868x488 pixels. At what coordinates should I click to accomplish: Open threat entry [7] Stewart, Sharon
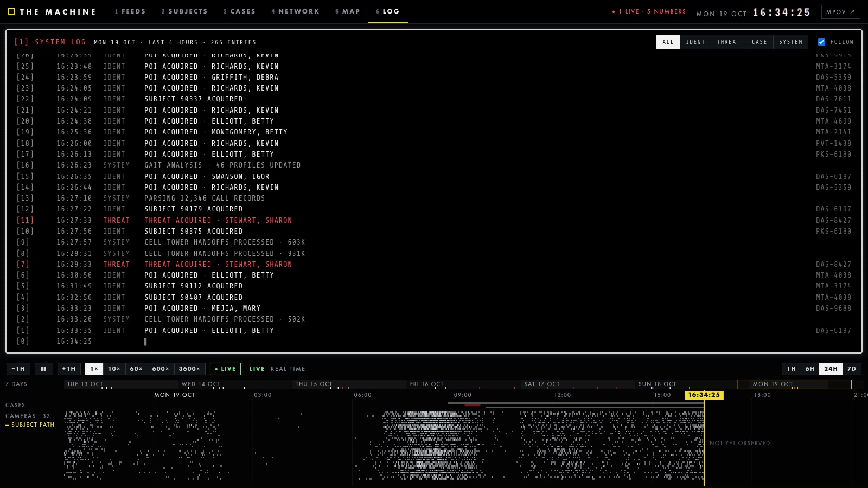point(434,264)
